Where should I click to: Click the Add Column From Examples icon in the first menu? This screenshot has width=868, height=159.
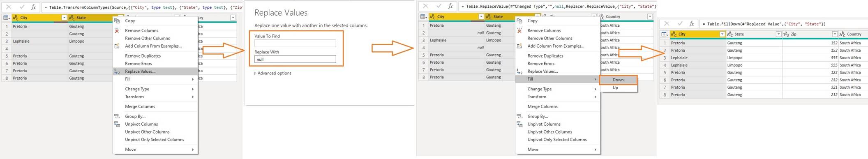[x=117, y=46]
